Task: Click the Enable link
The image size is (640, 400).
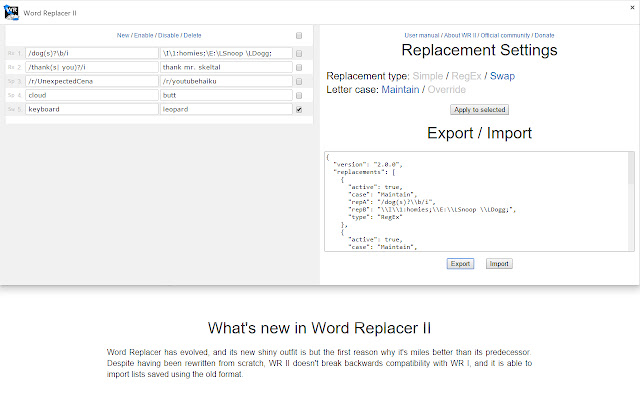Action: click(x=144, y=35)
